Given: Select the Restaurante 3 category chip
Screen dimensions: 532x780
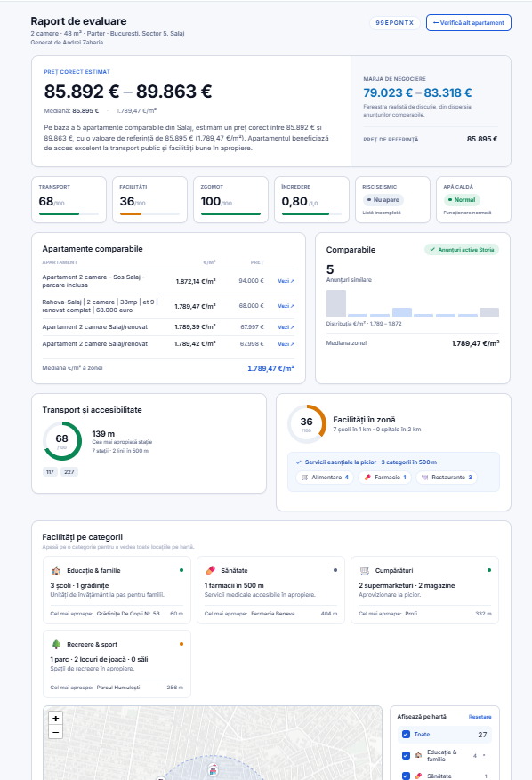Looking at the screenshot, I should click(447, 478).
